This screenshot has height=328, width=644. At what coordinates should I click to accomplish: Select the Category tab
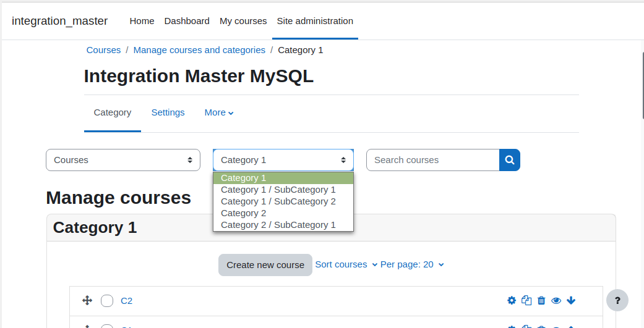113,112
